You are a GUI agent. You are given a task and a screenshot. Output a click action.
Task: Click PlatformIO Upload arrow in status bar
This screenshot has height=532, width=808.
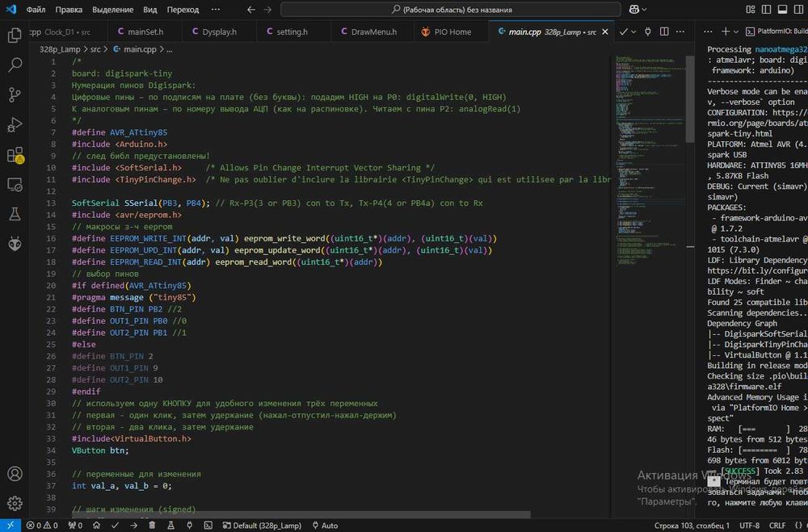[x=133, y=526]
